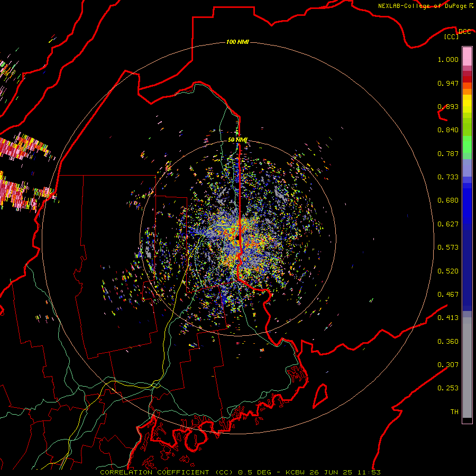This screenshot has height=476, width=476.
Task: Pick the pink top segment of color bar
Action: point(467,57)
